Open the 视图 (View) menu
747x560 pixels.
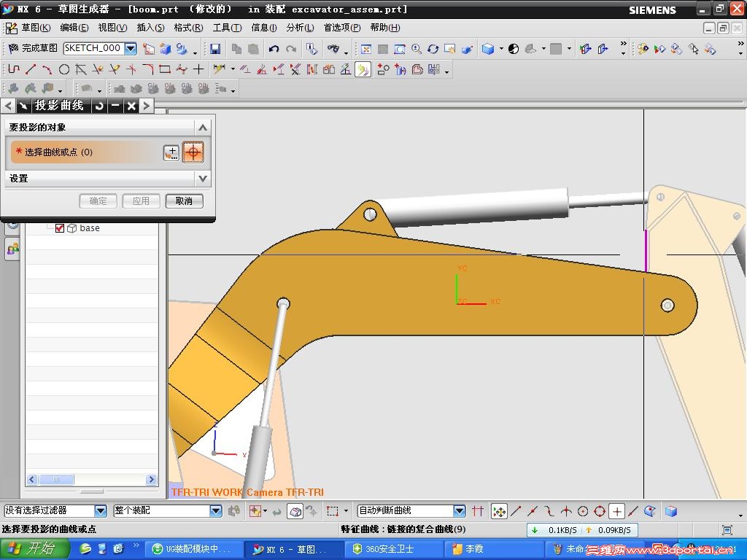(x=112, y=28)
